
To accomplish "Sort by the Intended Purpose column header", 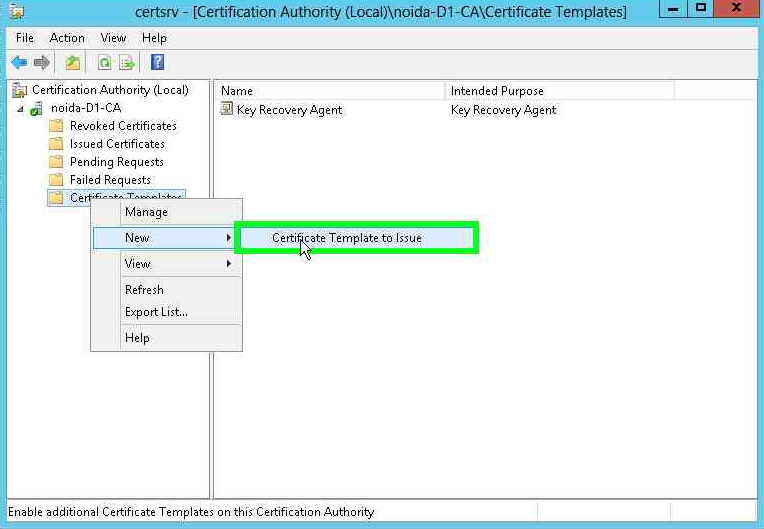I will (x=560, y=91).
